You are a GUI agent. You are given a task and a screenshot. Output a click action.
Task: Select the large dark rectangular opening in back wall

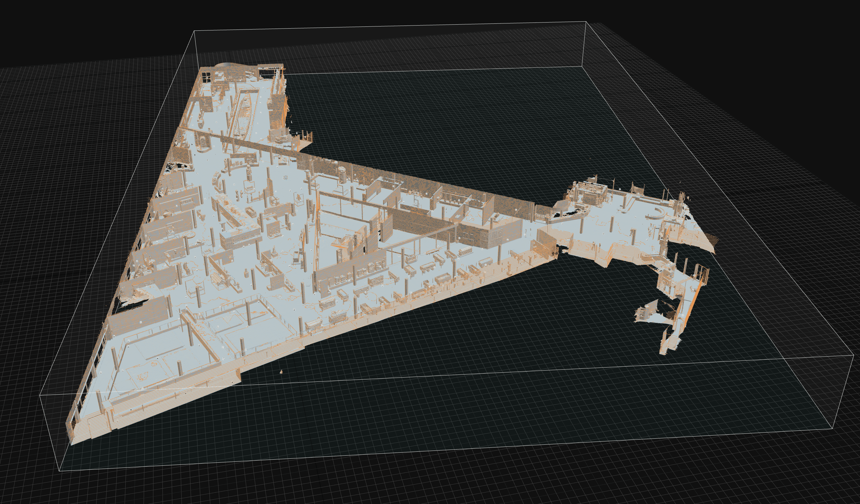pos(266,73)
